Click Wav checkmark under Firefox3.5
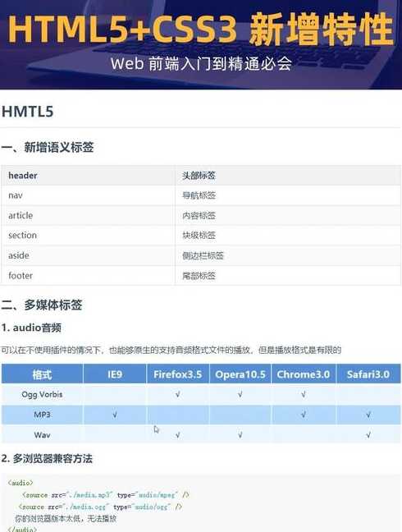This screenshot has width=402, height=532. (x=178, y=435)
